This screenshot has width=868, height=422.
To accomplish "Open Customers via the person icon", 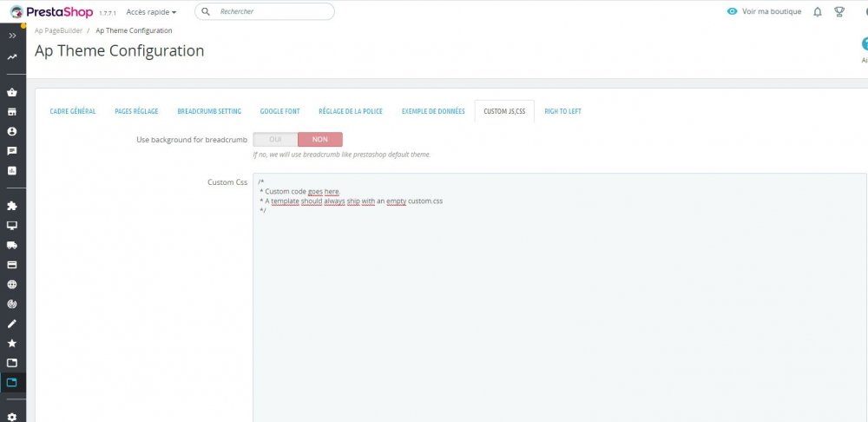I will [12, 131].
